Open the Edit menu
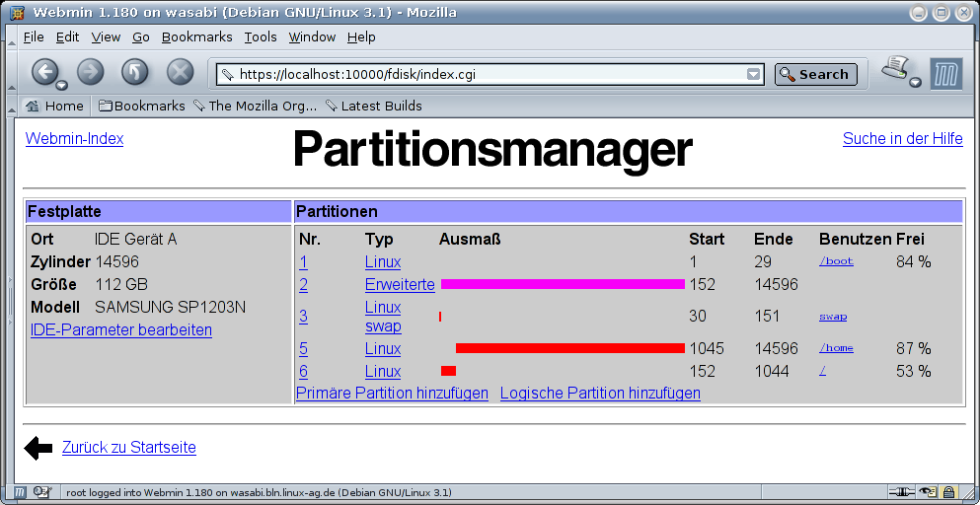 67,36
